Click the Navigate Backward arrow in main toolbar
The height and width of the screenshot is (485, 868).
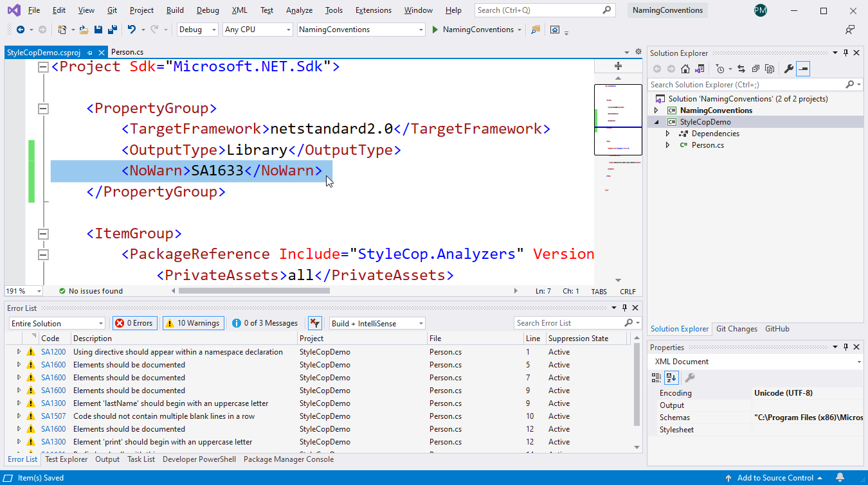coord(21,30)
